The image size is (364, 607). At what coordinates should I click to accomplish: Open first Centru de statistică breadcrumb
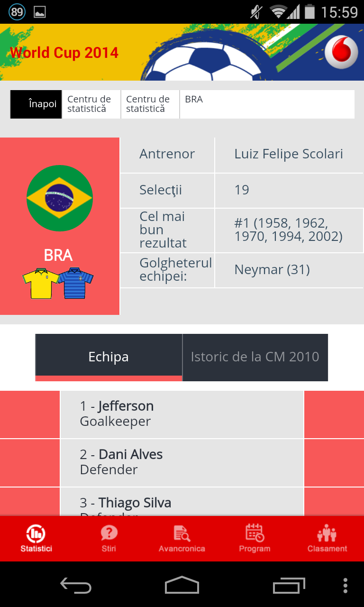(91, 104)
